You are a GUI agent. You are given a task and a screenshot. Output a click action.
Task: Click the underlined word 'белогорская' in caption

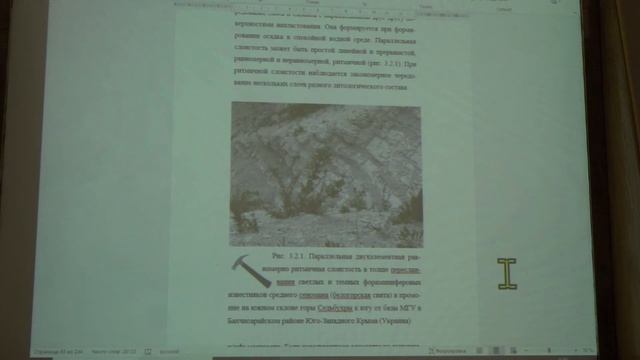coord(351,295)
